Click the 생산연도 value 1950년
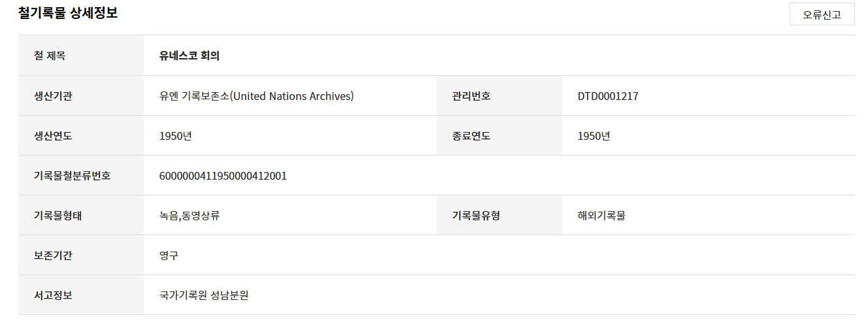 coord(175,136)
